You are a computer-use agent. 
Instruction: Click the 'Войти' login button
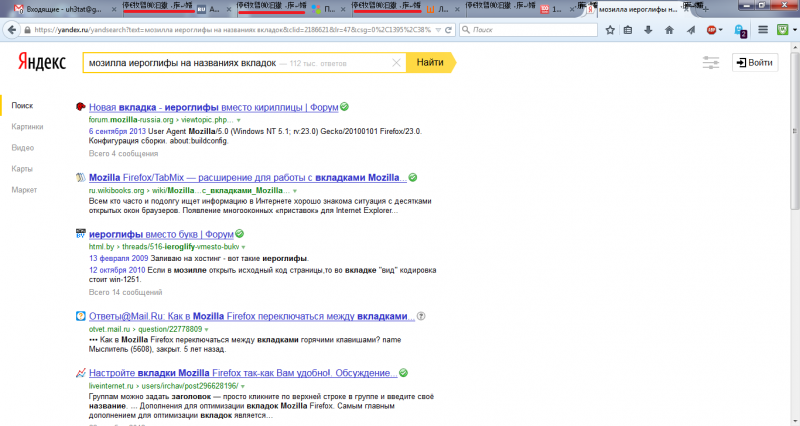(753, 63)
